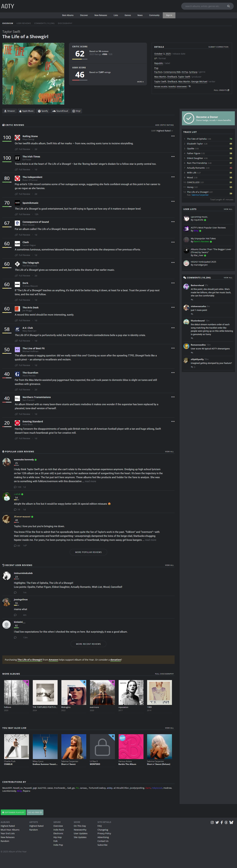
Task: Click the More Popular Reviews button
Action: point(88,552)
